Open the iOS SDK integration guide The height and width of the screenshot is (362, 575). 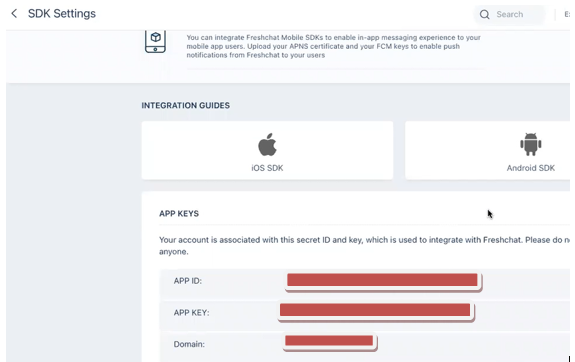coord(267,150)
